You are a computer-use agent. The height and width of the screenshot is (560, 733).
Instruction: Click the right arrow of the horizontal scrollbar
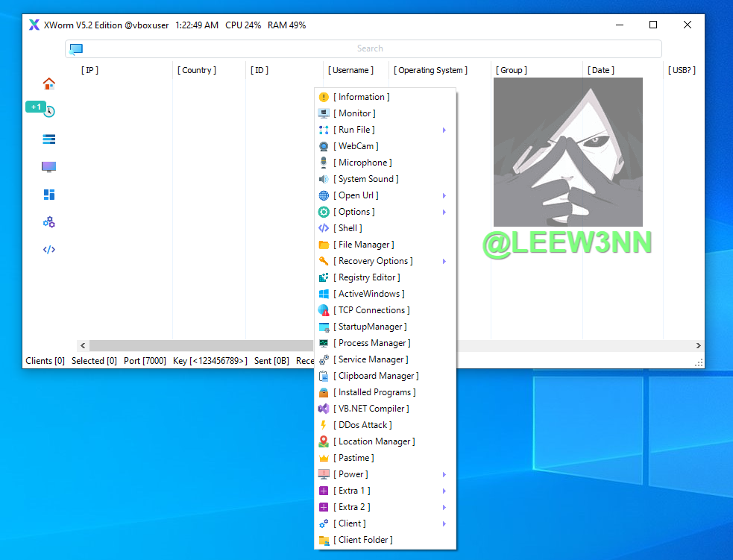point(699,346)
